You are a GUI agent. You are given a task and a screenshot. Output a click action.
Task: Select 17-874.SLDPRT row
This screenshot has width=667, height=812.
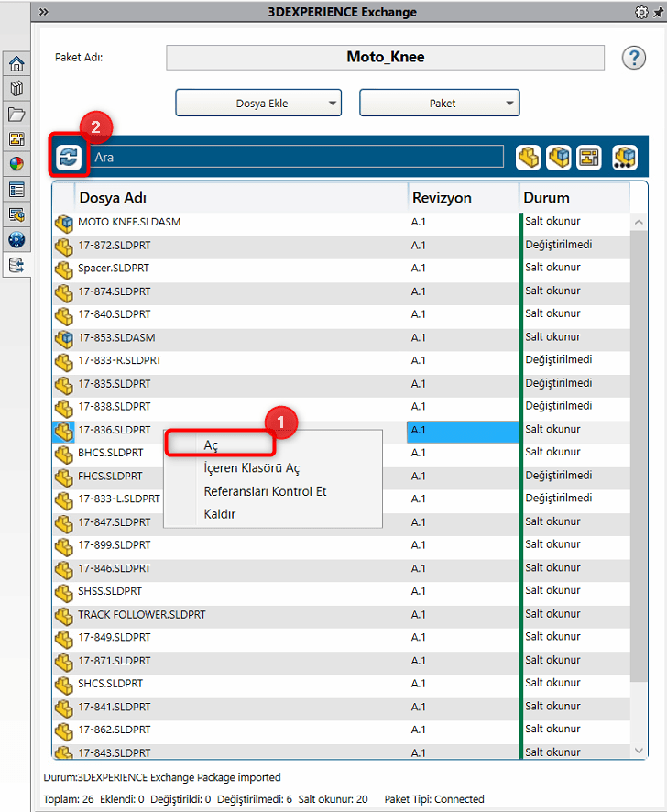341,292
